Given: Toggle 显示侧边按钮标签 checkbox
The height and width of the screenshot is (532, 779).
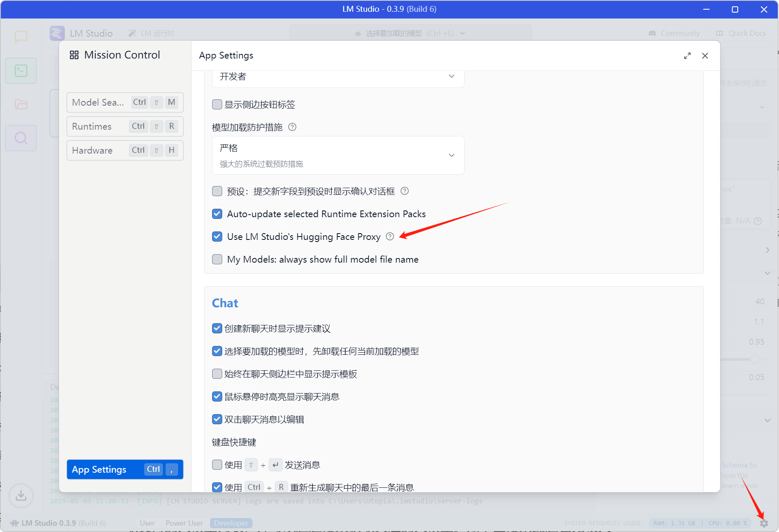Looking at the screenshot, I should pyautogui.click(x=217, y=104).
